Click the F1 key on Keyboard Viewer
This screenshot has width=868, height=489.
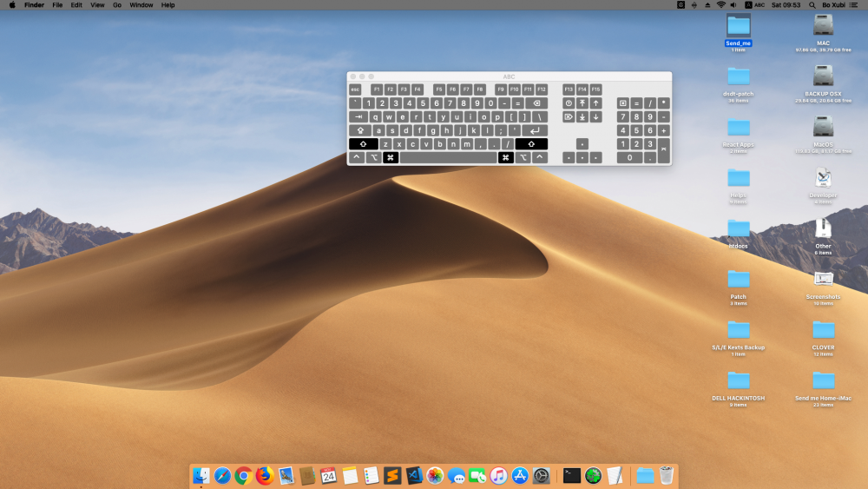[x=377, y=89]
